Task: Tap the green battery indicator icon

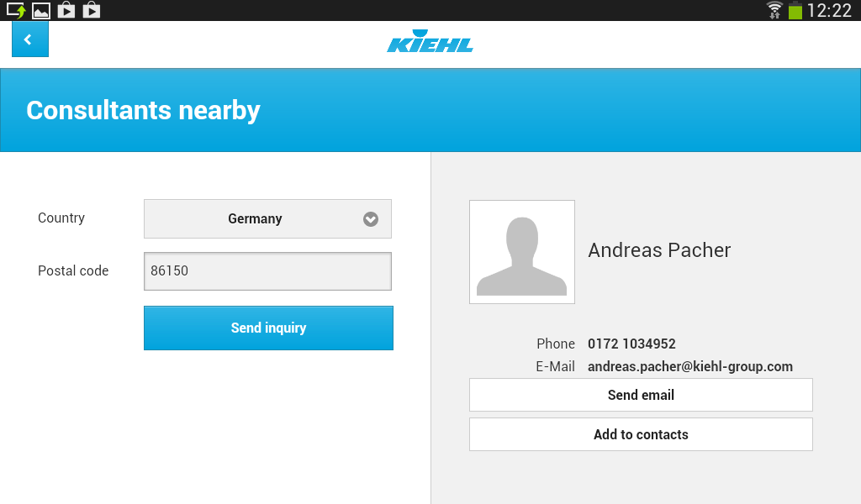Action: pos(795,10)
